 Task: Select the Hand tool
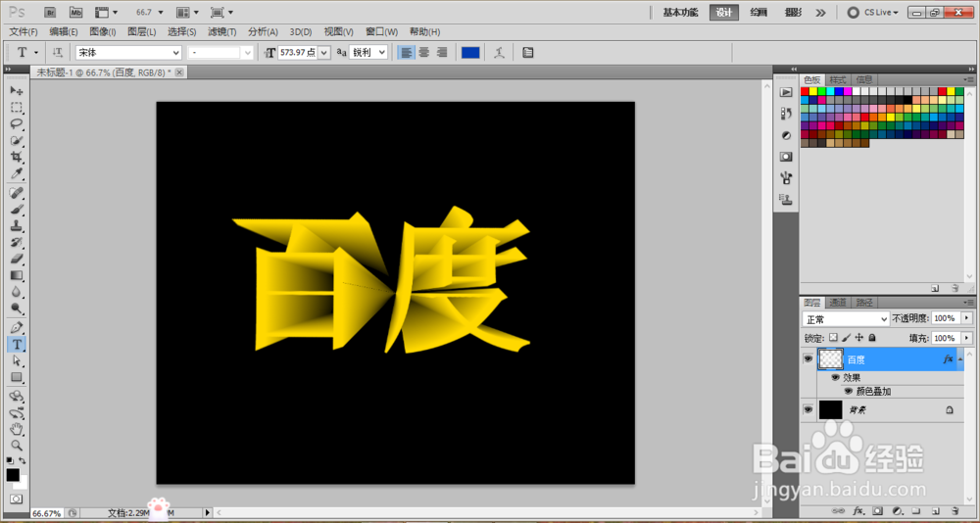pyautogui.click(x=17, y=429)
